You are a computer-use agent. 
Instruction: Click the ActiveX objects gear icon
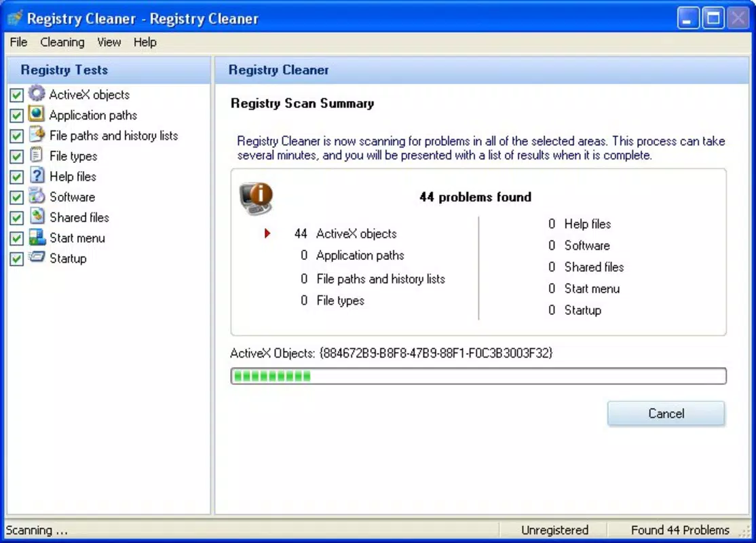37,93
